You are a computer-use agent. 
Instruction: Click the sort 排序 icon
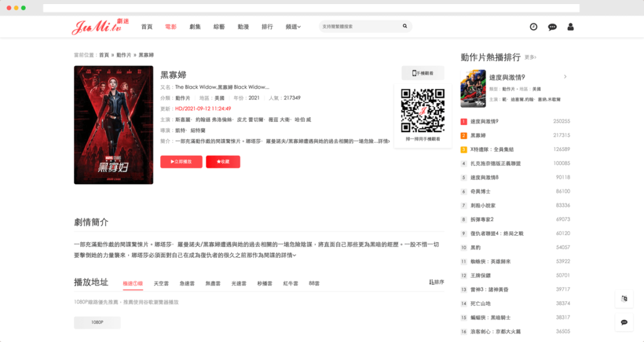click(436, 282)
